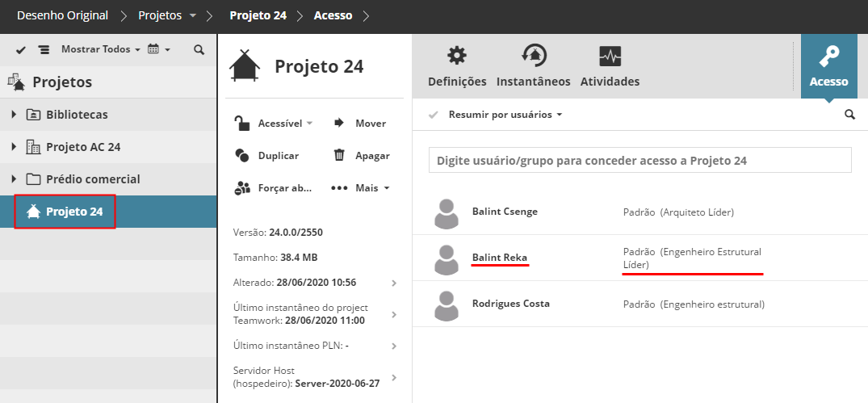Open the Acesso key tab
This screenshot has width=868, height=403.
point(828,67)
